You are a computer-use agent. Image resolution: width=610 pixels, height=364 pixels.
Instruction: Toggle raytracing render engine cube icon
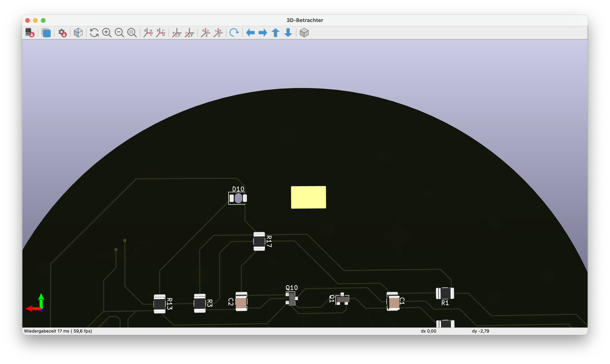point(78,33)
